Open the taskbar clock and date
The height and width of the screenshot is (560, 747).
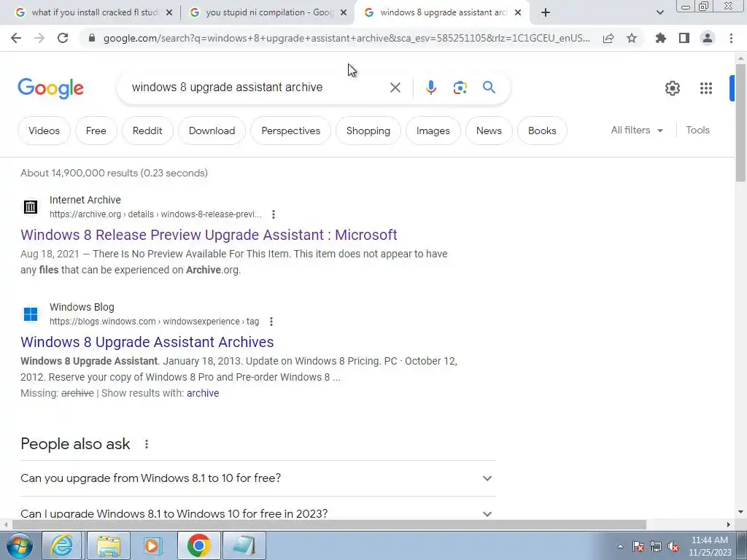coord(710,546)
